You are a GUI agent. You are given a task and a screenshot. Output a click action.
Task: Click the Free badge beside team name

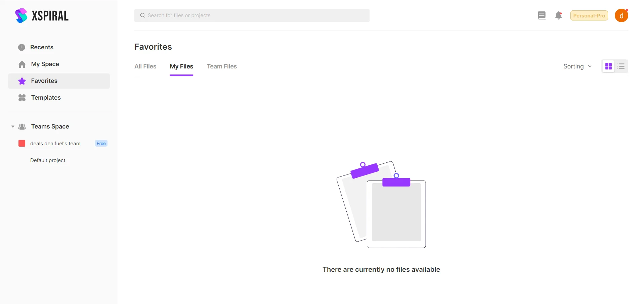(x=101, y=144)
